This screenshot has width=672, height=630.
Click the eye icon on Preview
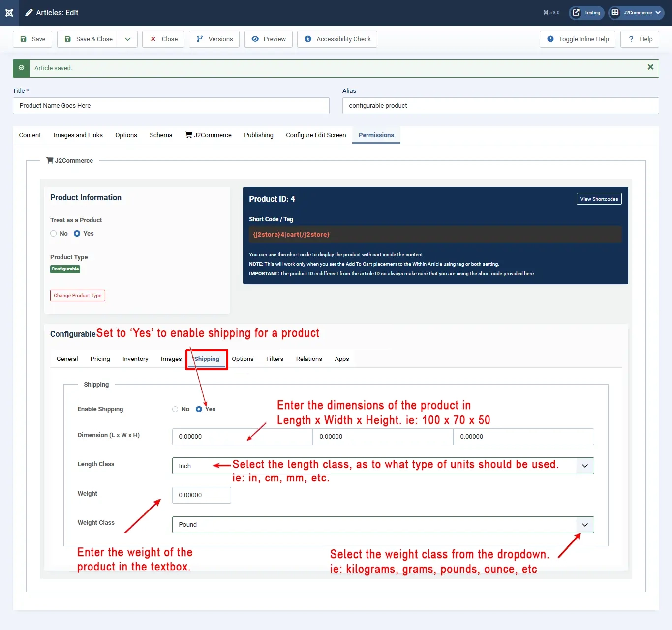[255, 39]
